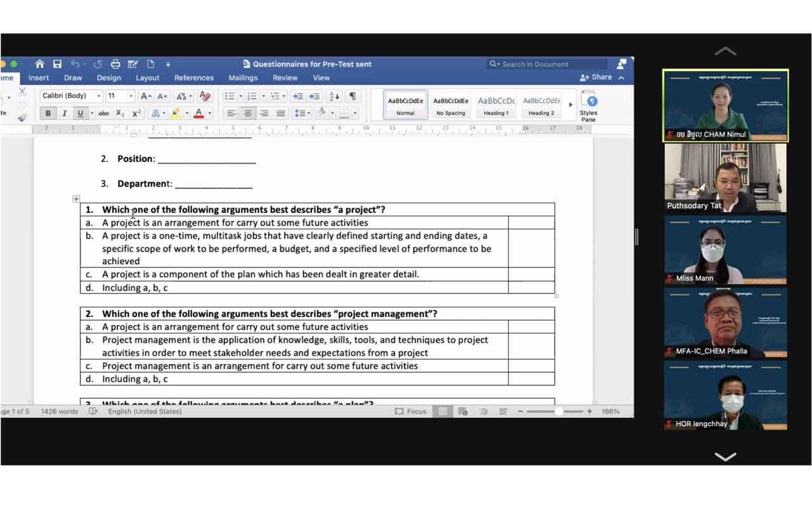Click the Home icon in Word title bar
Image resolution: width=812 pixels, height=508 pixels.
tap(40, 64)
